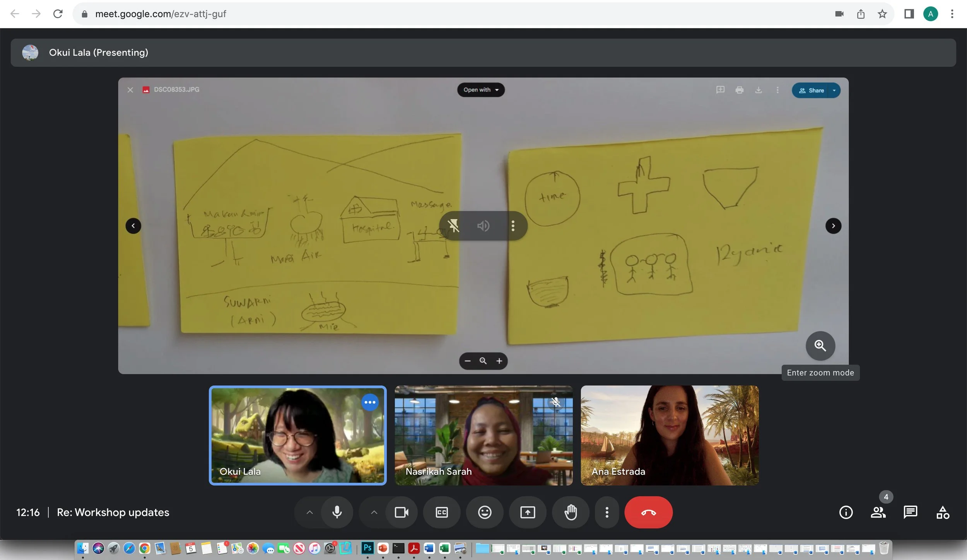Click the browser address bar URL

[x=161, y=14]
